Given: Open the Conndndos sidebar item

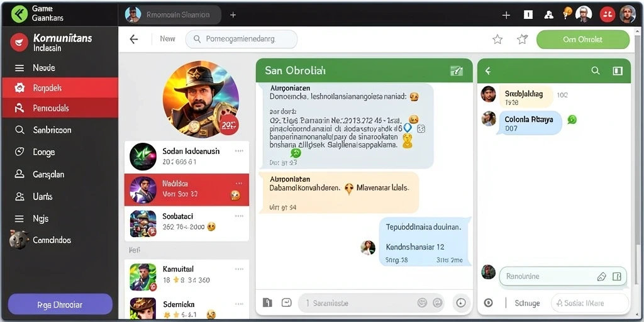Looking at the screenshot, I should pos(60,240).
